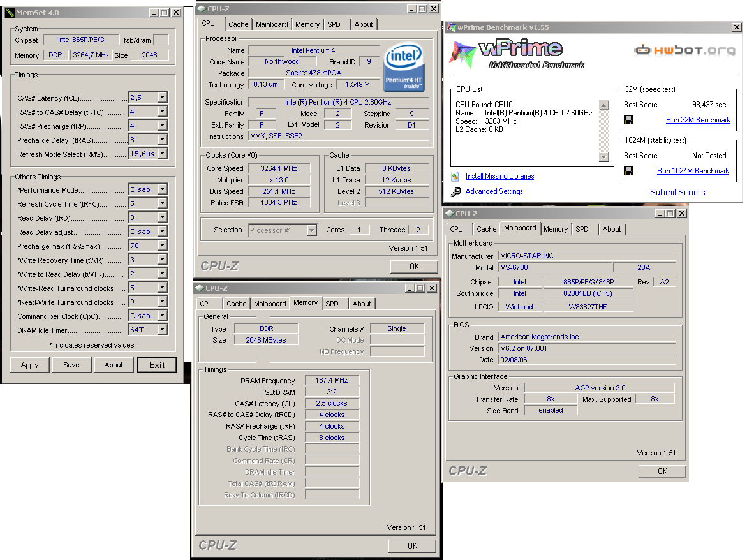The height and width of the screenshot is (560, 747).
Task: Close the wPrime Benchmark window
Action: point(736,27)
